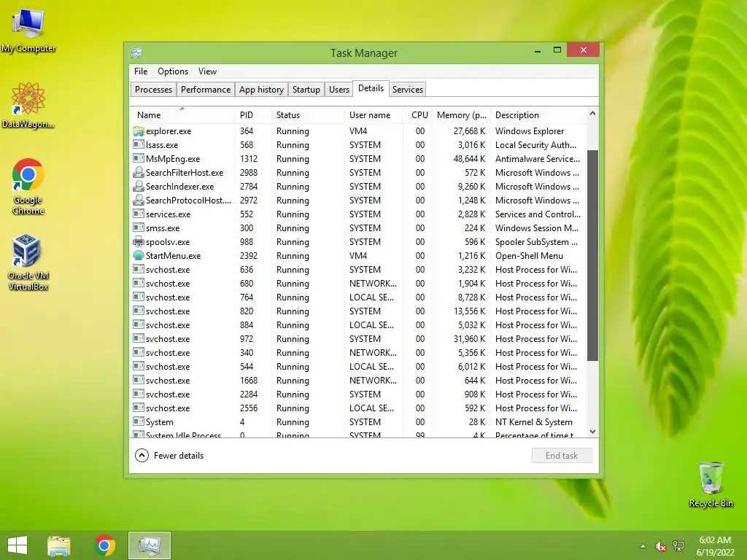Click the Windows Explorer description text
This screenshot has width=747, height=560.
tap(530, 131)
